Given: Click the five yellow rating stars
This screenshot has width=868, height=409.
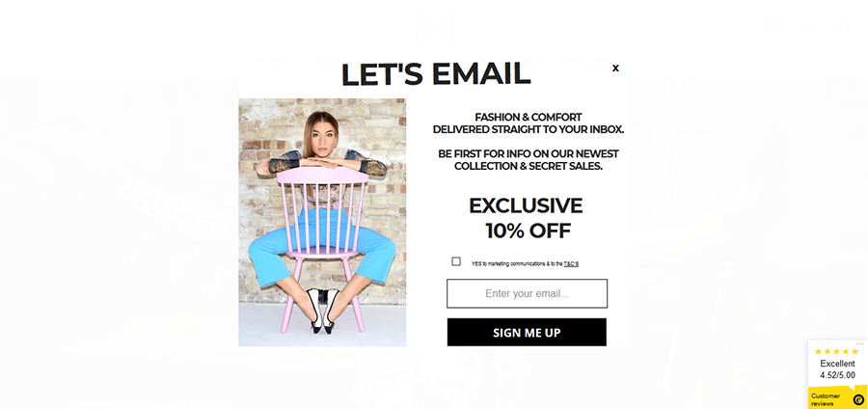Looking at the screenshot, I should pos(836,351).
